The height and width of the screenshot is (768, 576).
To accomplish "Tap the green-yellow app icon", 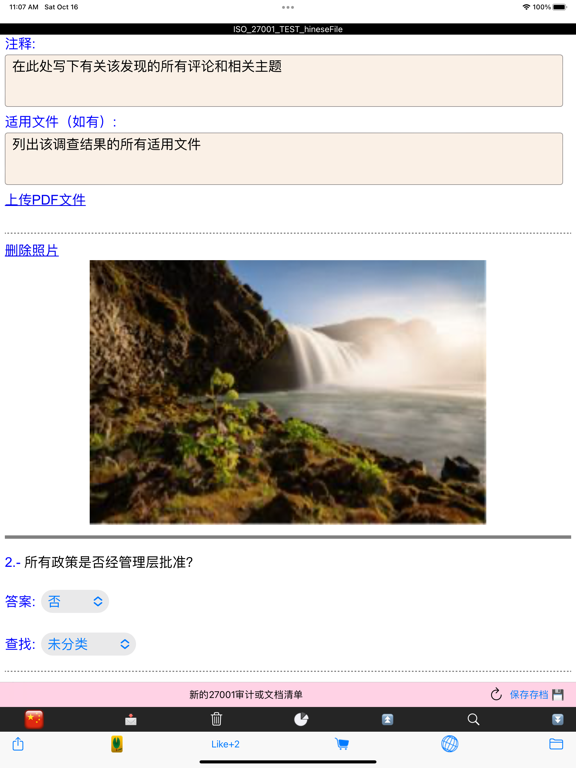I will pos(117,744).
